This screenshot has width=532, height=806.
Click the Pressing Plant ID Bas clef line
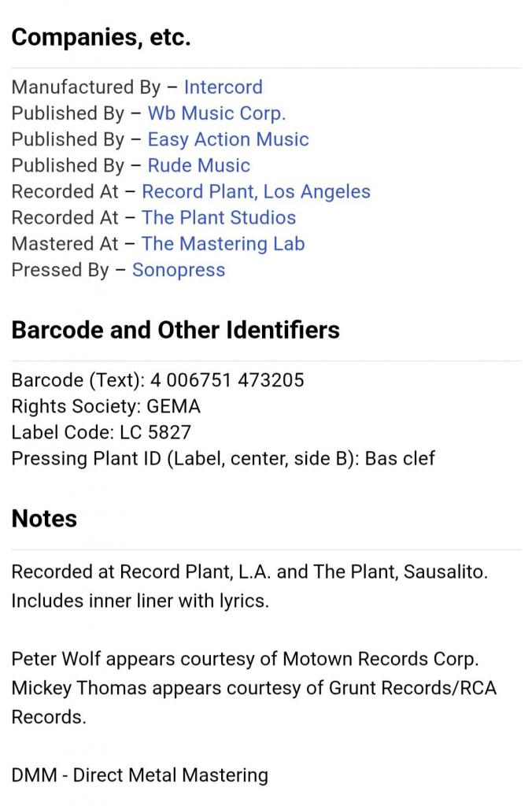pos(223,458)
